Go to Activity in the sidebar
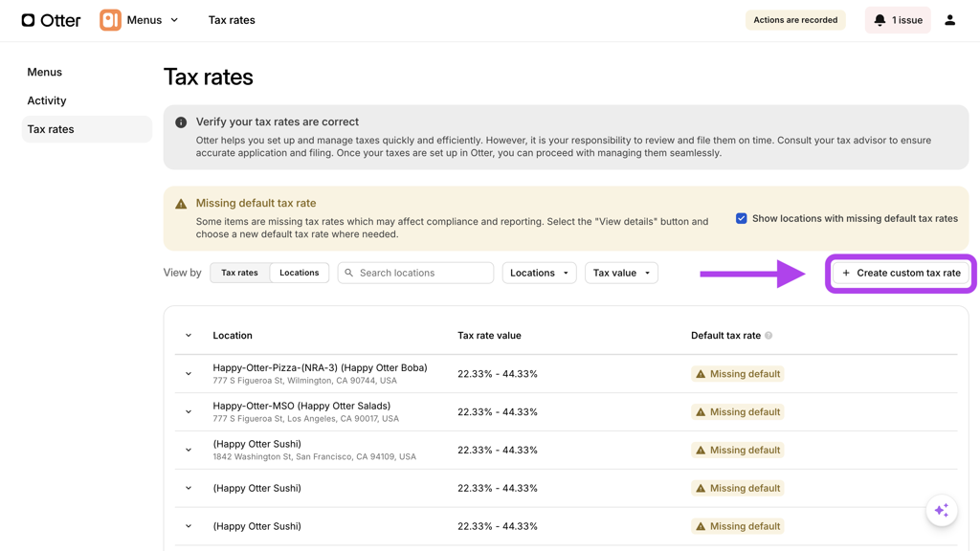This screenshot has height=551, width=980. [47, 100]
